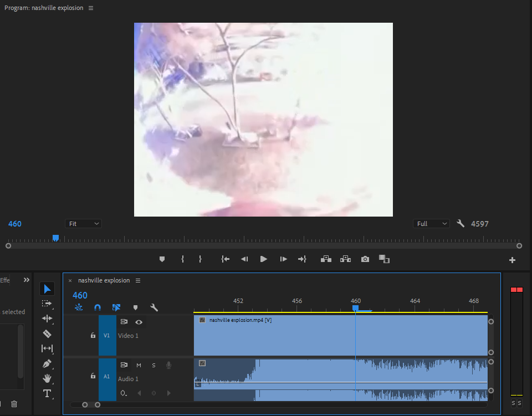Click the Program monitor video preview
Viewport: 532px width, 416px height.
tap(263, 119)
